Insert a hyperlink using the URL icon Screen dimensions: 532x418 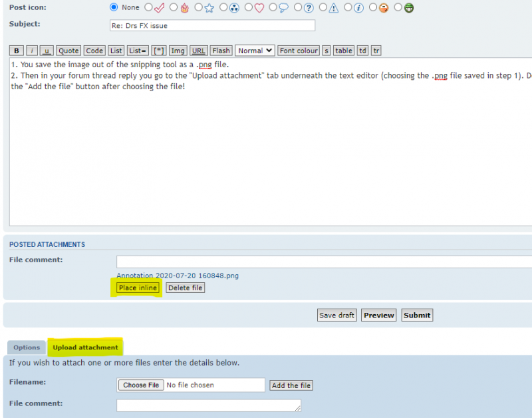tap(198, 50)
